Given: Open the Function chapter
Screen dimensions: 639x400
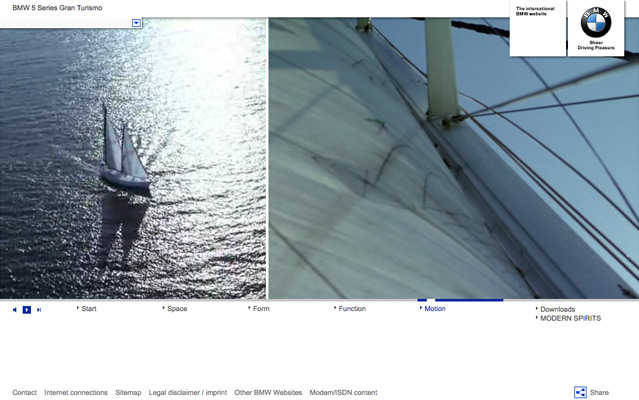Looking at the screenshot, I should coord(352,309).
